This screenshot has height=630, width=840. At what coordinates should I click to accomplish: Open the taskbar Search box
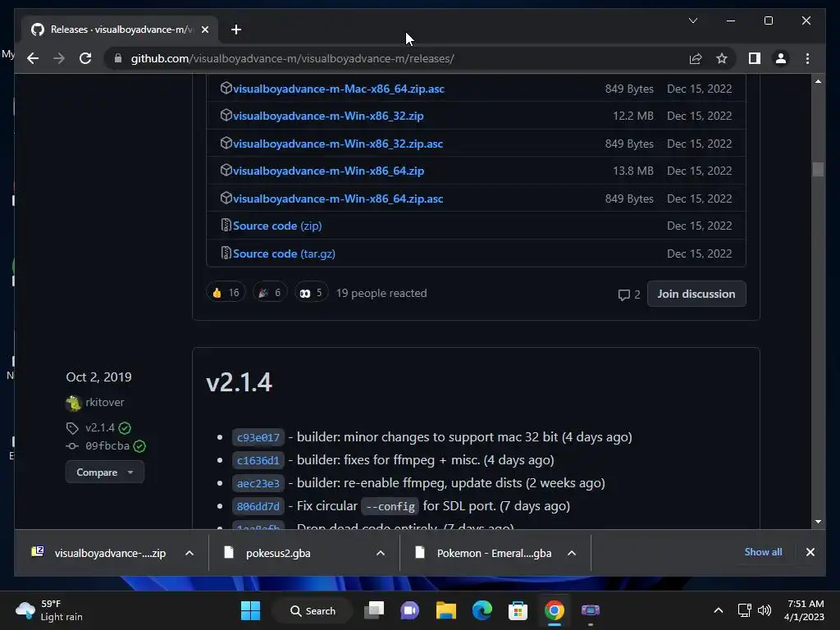point(313,610)
